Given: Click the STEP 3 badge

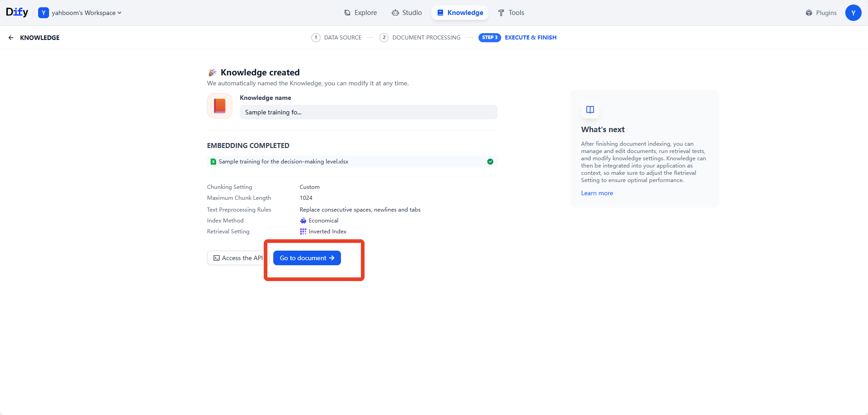Looking at the screenshot, I should [x=489, y=38].
